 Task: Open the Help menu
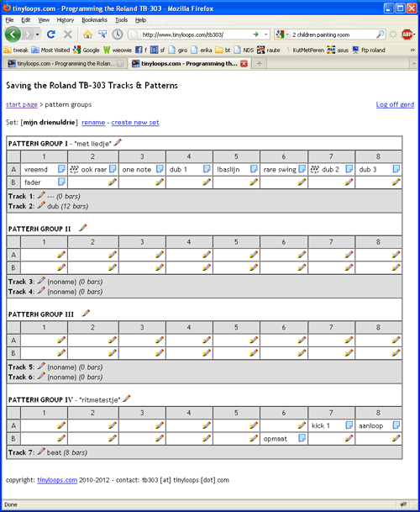(140, 20)
